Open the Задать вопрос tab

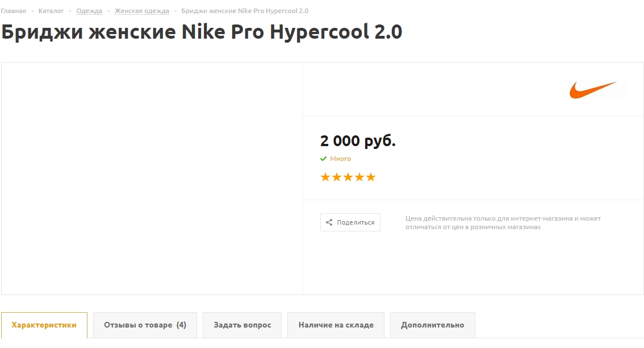(x=242, y=325)
